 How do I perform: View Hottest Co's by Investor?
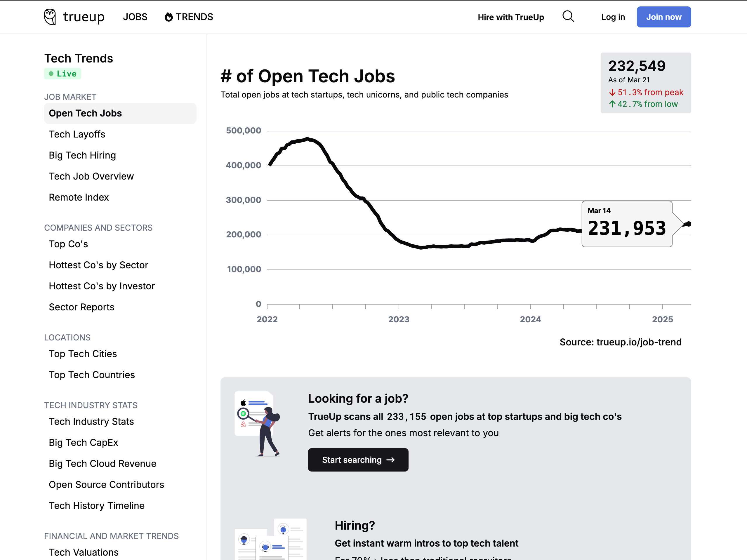[102, 286]
